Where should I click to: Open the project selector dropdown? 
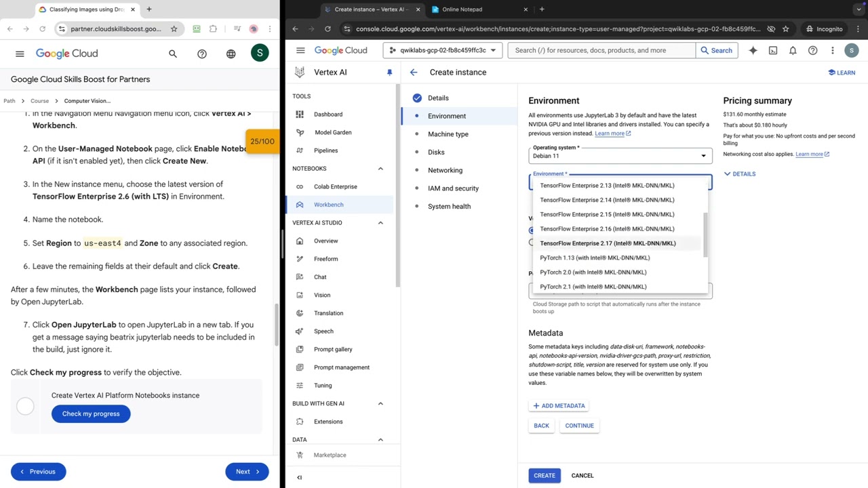[443, 50]
